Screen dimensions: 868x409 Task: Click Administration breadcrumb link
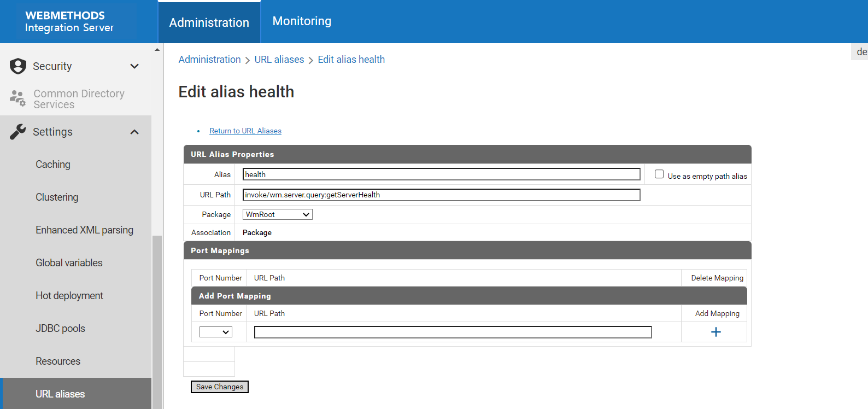[x=209, y=60]
